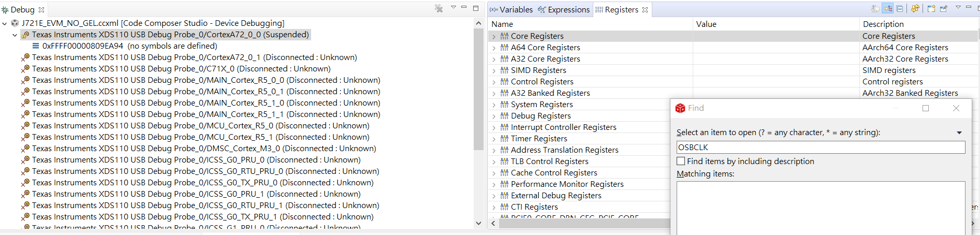Viewport: 980px width, 235px height.
Task: Open the Debug View Menu triangle
Action: [x=454, y=7]
